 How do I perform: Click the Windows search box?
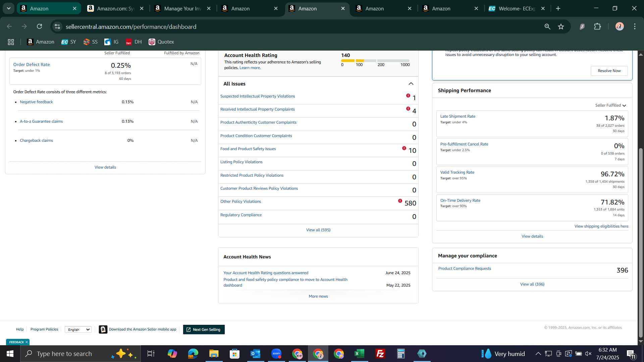[80, 354]
